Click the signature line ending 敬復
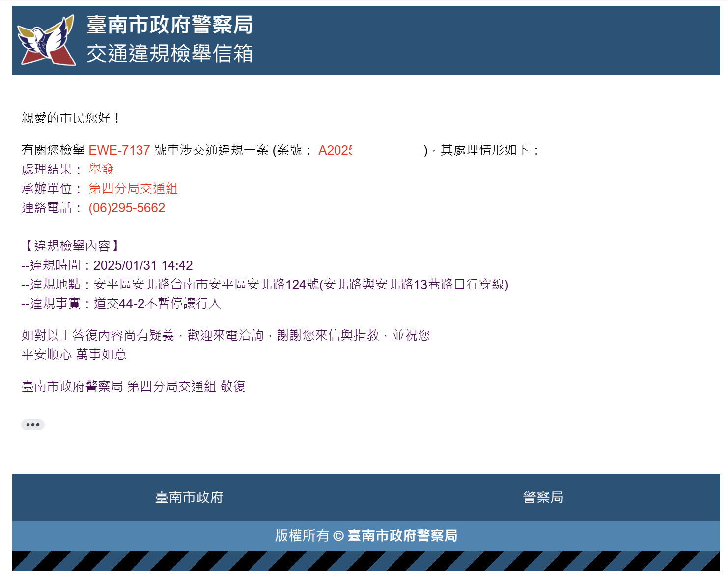 pyautogui.click(x=133, y=386)
